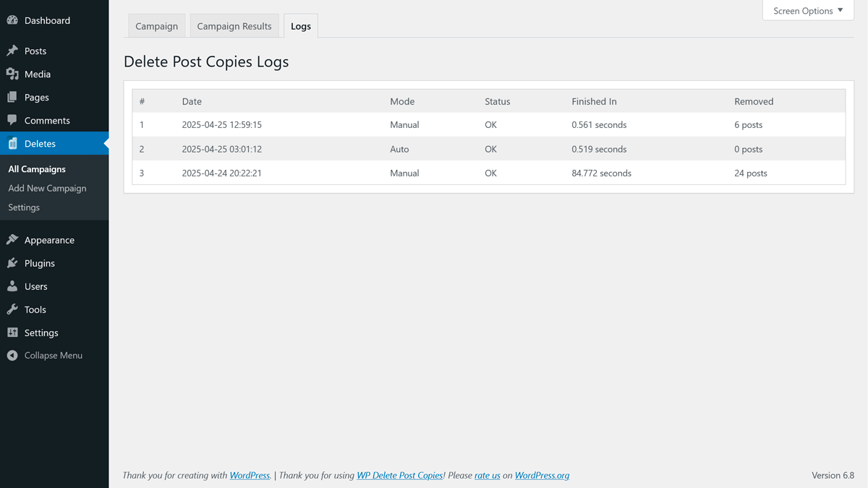Click the Posts pushpin icon
This screenshot has width=868, height=488.
tap(12, 51)
